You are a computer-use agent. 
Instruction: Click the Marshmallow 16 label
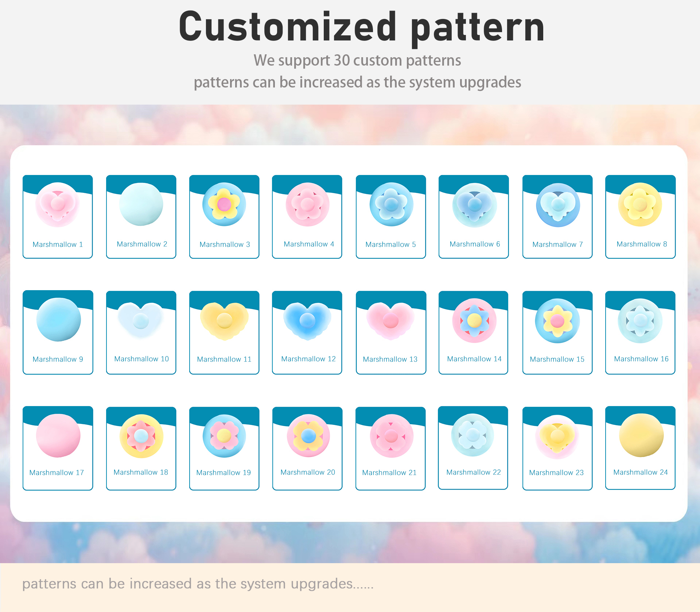pos(641,359)
